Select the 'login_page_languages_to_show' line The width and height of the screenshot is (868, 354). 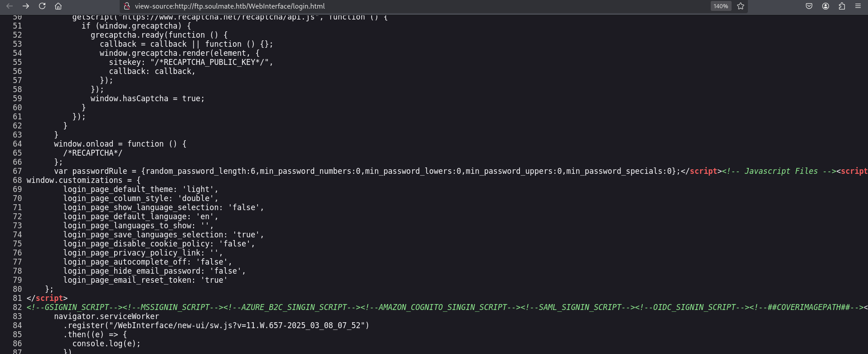tap(138, 226)
